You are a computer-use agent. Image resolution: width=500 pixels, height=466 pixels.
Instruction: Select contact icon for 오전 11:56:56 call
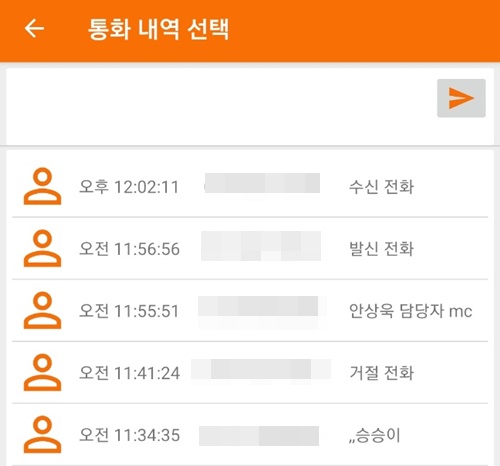(42, 248)
